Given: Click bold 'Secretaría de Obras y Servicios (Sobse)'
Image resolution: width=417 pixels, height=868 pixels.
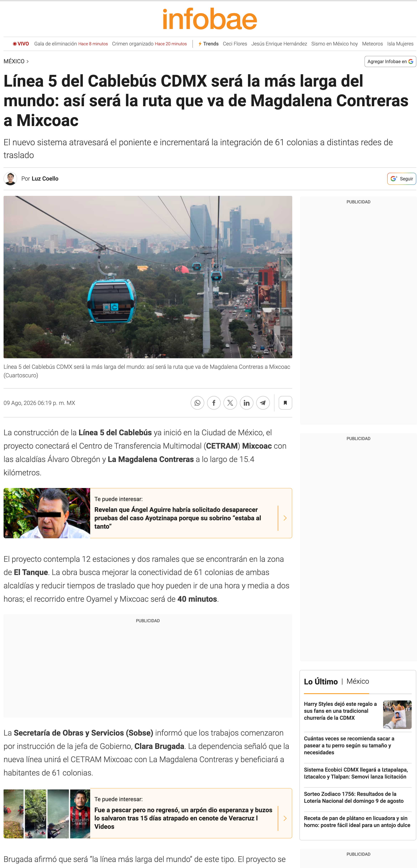Looking at the screenshot, I should pyautogui.click(x=84, y=733).
